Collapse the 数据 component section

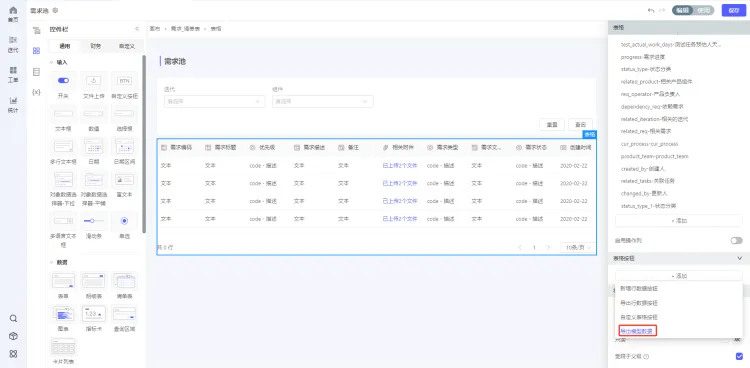point(52,262)
